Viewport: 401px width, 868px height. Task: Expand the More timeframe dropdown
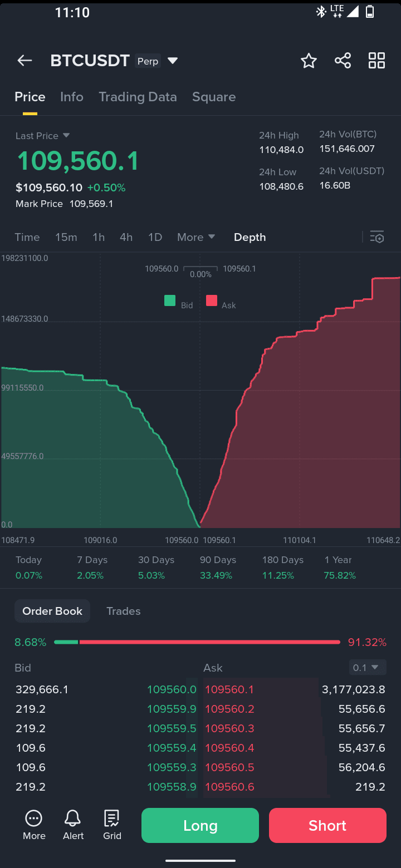[x=196, y=237]
